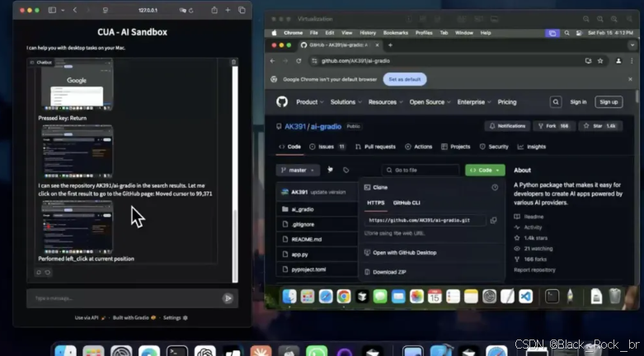Click Chrome's back arrow button
The height and width of the screenshot is (356, 644).
[272, 61]
